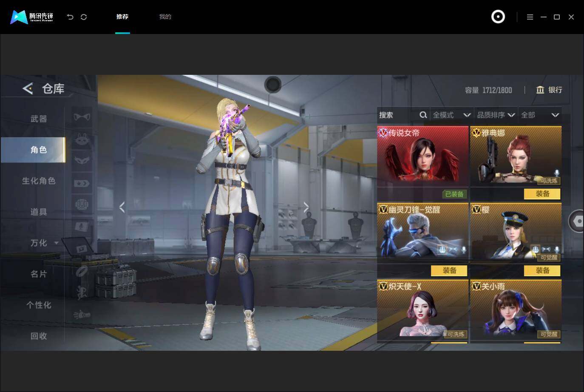Equip 雅典娜 with 装备 button
584x392 pixels.
tap(542, 194)
